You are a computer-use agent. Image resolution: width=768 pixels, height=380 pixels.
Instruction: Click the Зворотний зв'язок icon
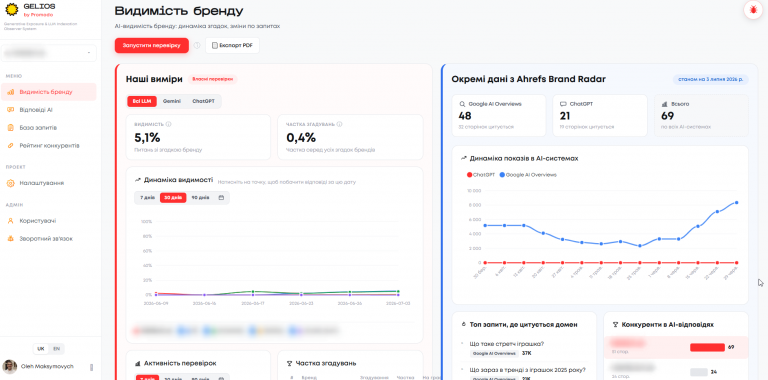click(x=11, y=239)
